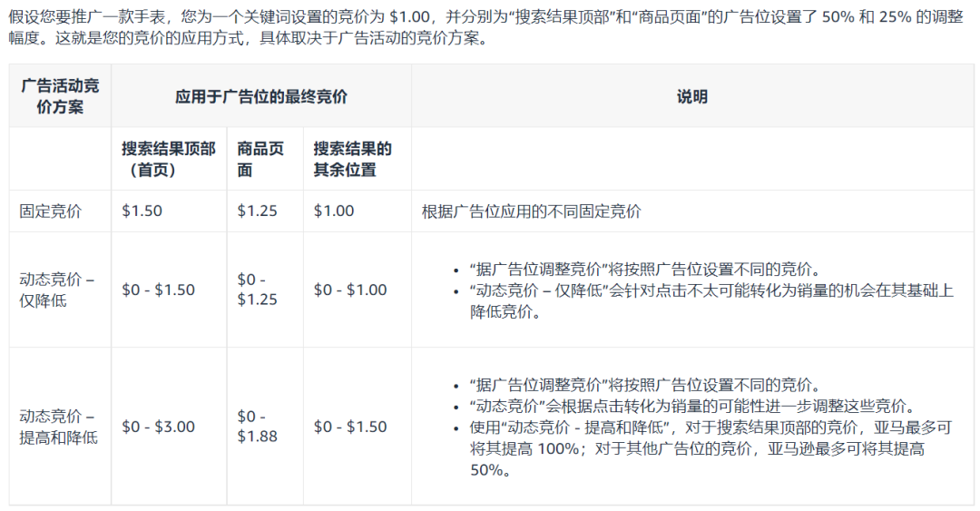The height and width of the screenshot is (511, 980).
Task: Click the $0 - $3.00 cell
Action: click(x=158, y=427)
